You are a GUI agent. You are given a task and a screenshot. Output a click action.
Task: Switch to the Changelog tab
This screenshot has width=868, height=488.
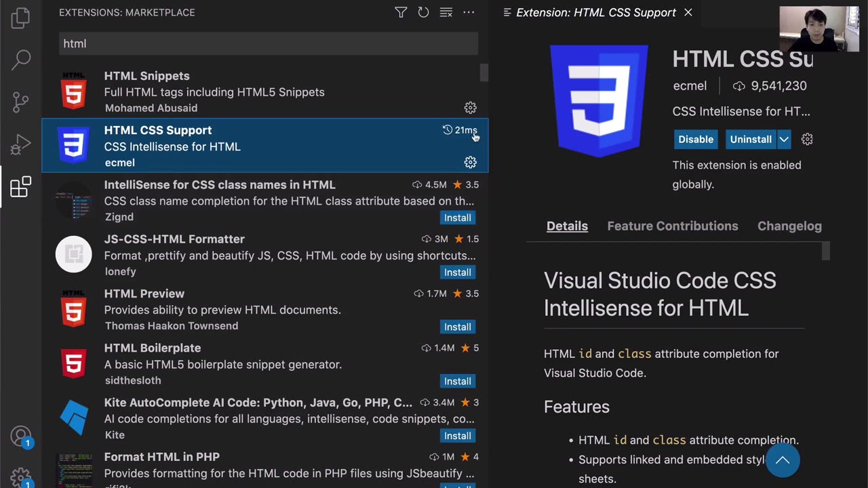[x=789, y=226]
